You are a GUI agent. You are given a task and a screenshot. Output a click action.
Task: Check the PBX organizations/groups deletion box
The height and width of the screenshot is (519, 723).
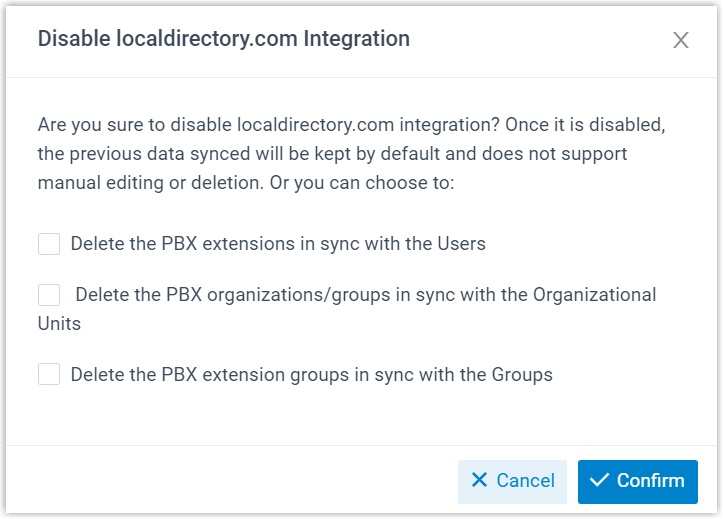pos(49,295)
